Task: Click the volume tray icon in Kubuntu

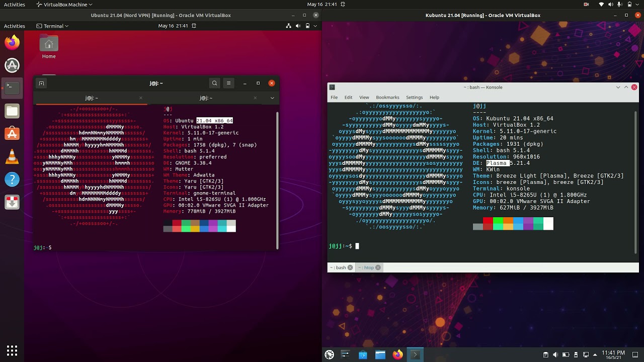Action: (555, 354)
